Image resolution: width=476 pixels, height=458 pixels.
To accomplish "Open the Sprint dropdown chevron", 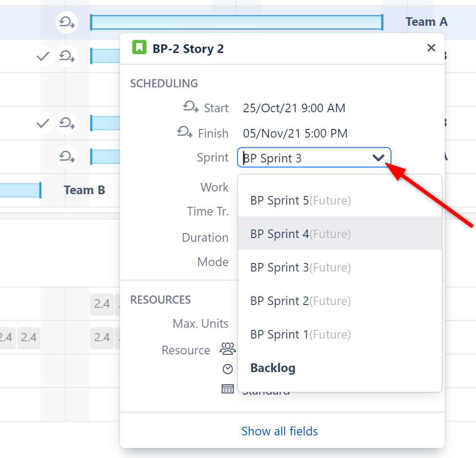I will (378, 157).
